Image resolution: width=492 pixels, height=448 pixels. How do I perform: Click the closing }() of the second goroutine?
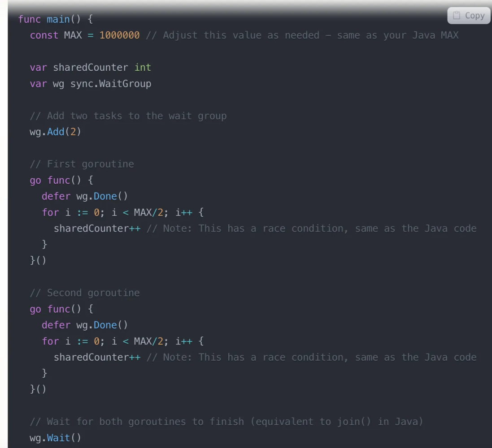tap(38, 389)
